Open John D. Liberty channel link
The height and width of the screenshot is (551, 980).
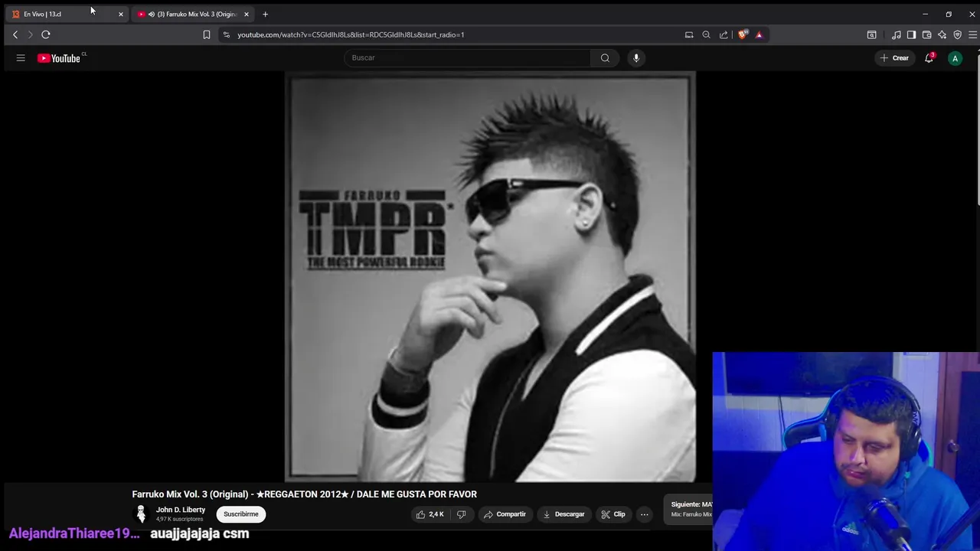(181, 510)
